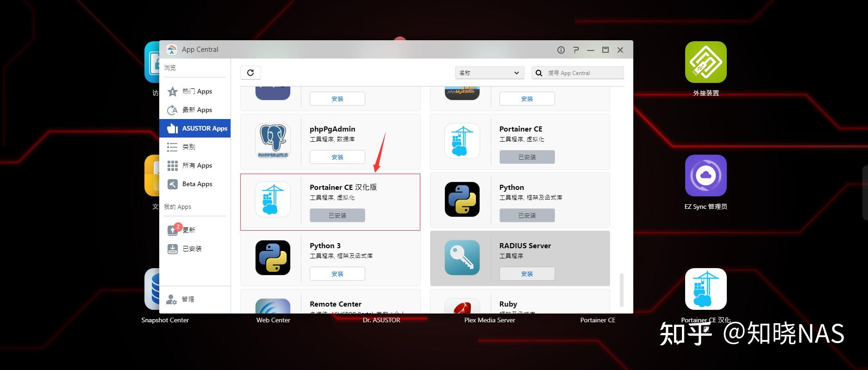Select ASUSTOR Apps in the sidebar
This screenshot has height=370, width=868.
[x=195, y=128]
